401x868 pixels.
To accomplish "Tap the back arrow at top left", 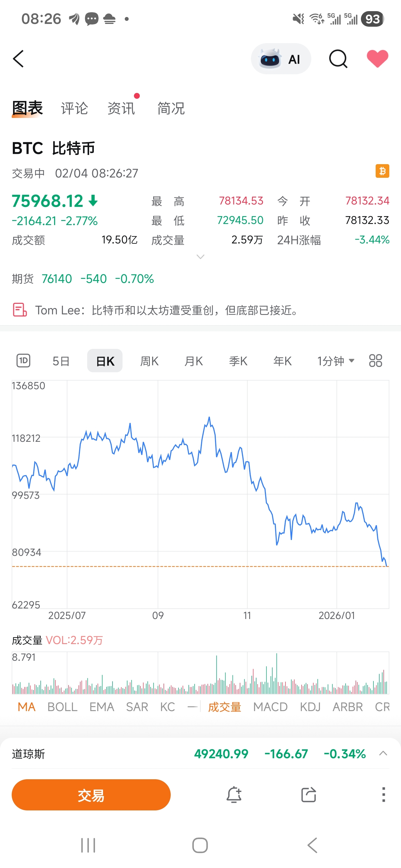I will [19, 59].
